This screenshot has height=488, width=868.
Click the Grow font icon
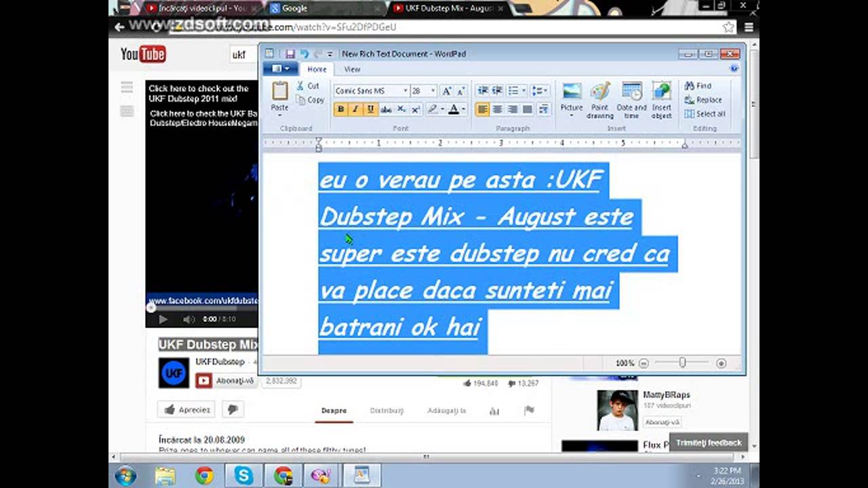pos(446,91)
